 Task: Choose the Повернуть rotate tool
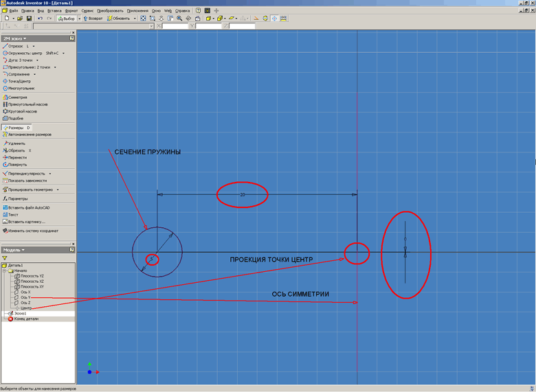tap(14, 165)
